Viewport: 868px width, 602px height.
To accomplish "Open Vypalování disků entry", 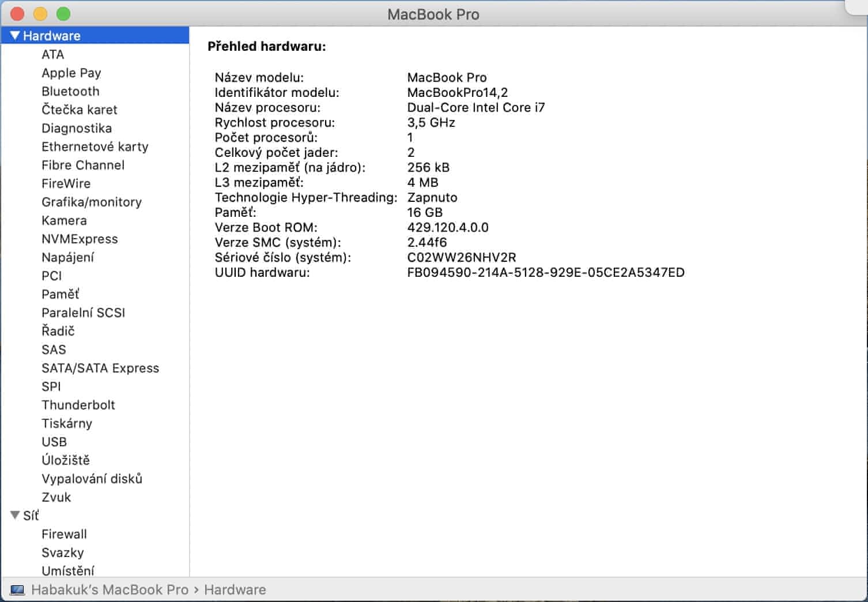I will [x=92, y=479].
